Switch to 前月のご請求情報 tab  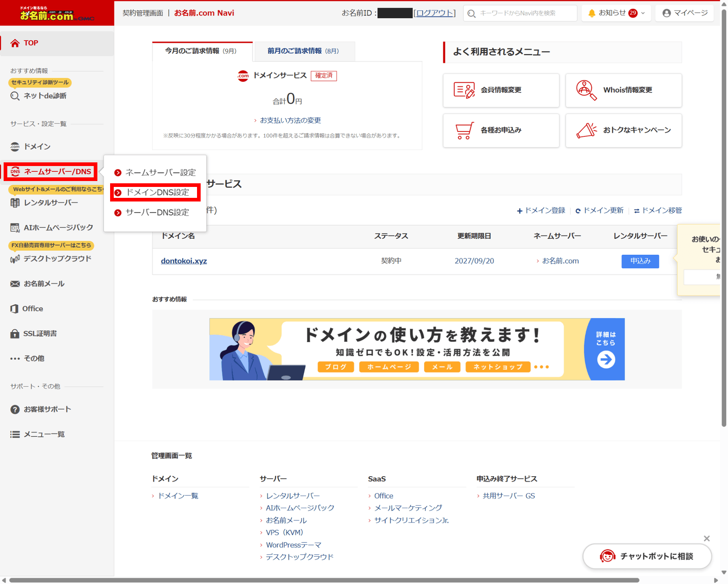click(304, 51)
